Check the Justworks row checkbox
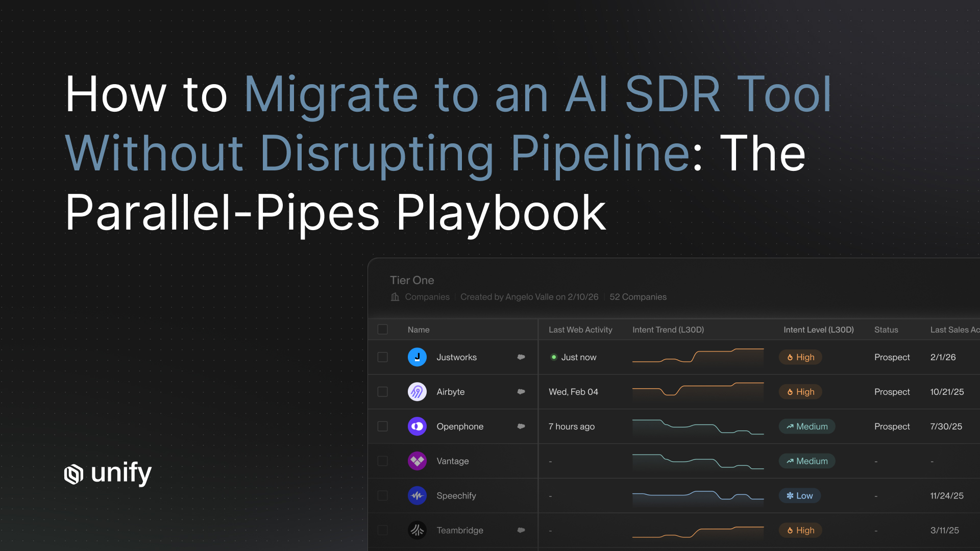Image resolution: width=980 pixels, height=551 pixels. coord(382,357)
